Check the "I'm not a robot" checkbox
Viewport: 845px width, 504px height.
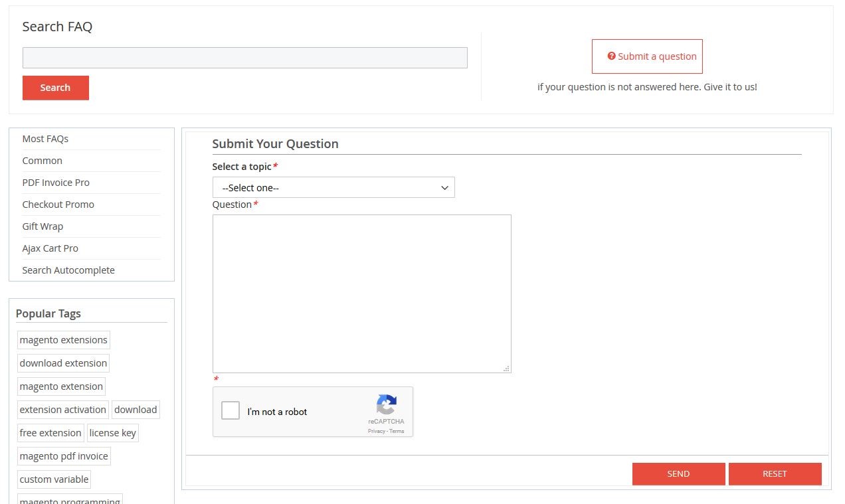click(231, 410)
